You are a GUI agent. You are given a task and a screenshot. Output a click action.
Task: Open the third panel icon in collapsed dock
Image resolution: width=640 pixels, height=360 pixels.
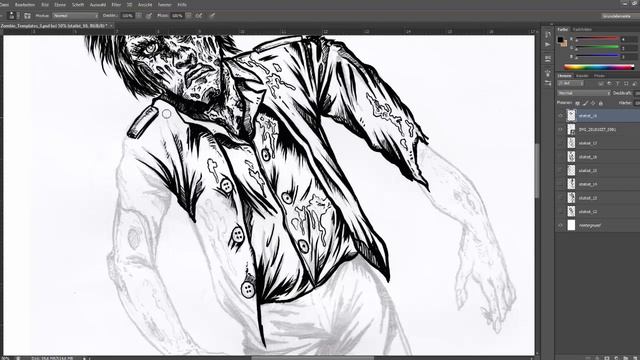coord(548,59)
